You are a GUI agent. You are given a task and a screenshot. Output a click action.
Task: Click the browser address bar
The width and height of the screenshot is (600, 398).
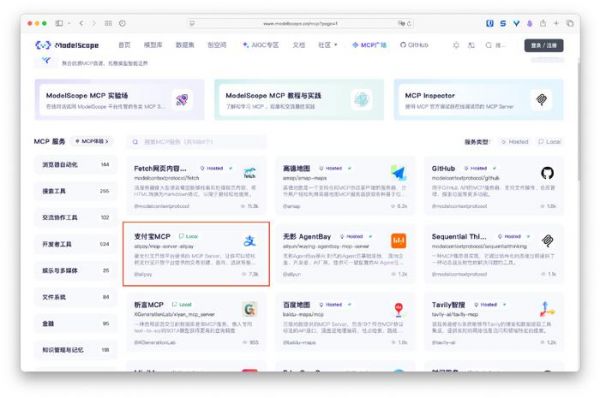point(300,23)
